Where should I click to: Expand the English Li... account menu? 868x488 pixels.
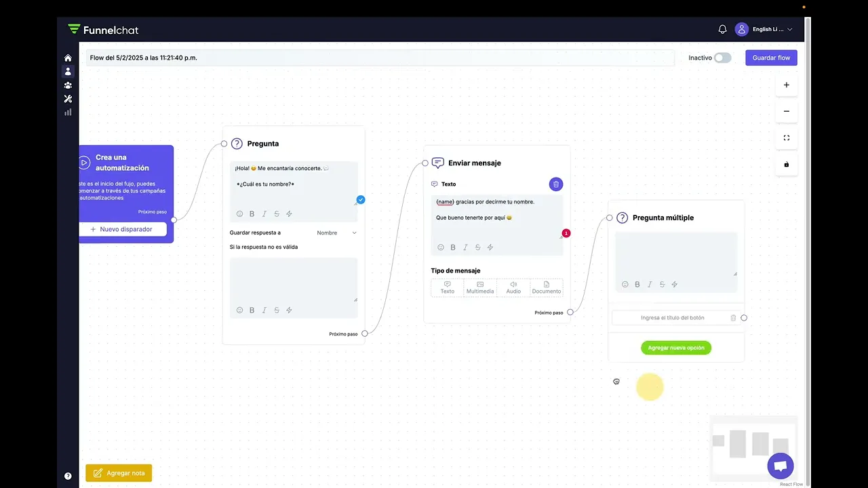coord(772,29)
